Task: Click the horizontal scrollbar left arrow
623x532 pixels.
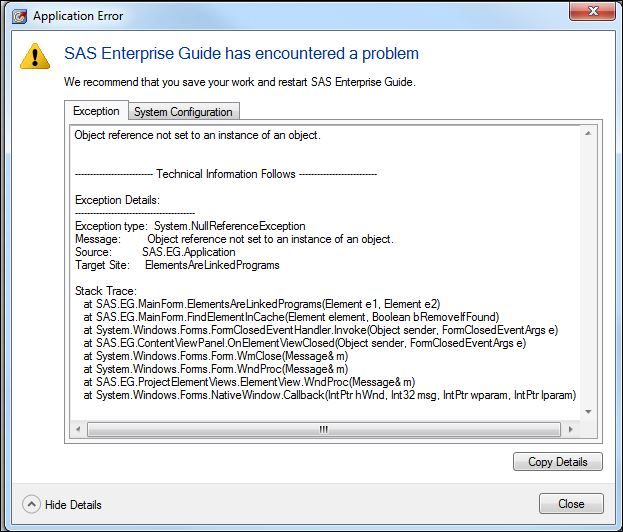Action: click(x=80, y=429)
